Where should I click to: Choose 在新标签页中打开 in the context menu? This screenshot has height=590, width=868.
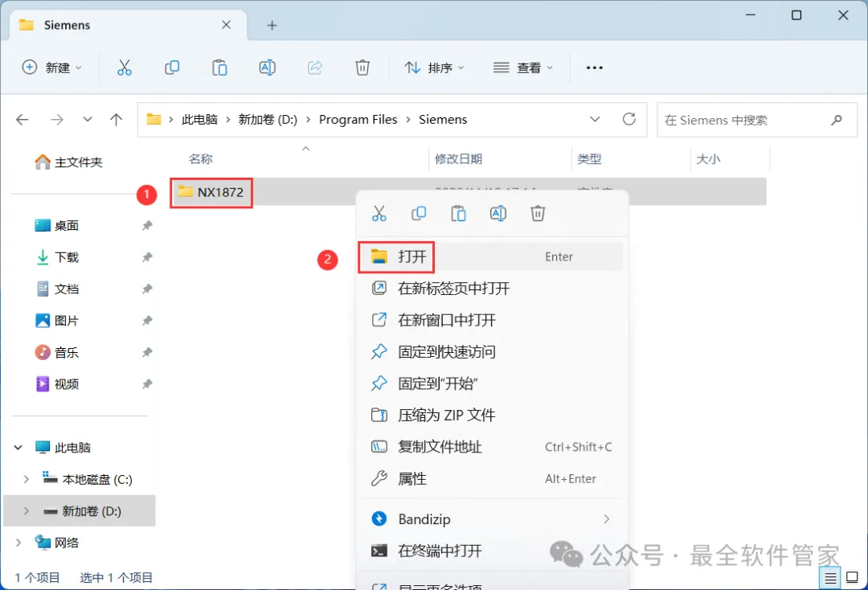click(492, 289)
